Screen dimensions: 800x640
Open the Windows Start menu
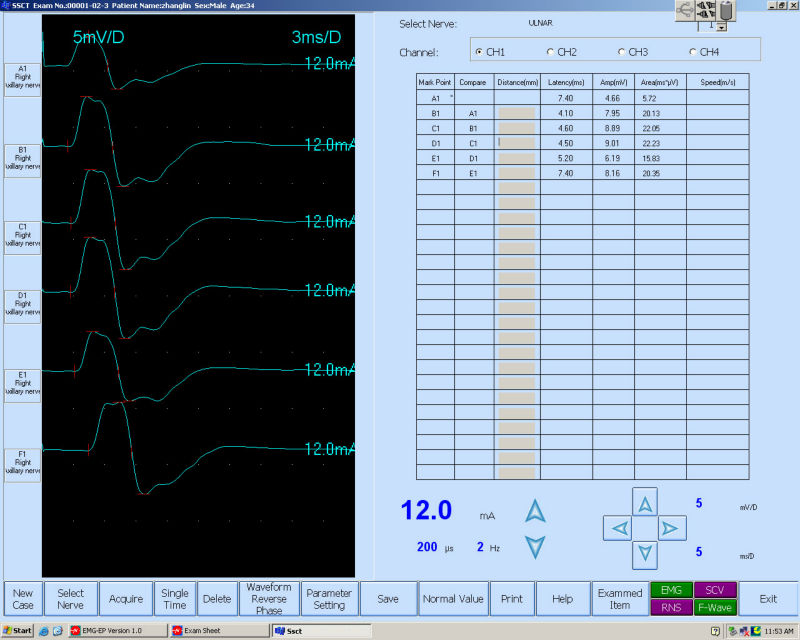pyautogui.click(x=17, y=631)
